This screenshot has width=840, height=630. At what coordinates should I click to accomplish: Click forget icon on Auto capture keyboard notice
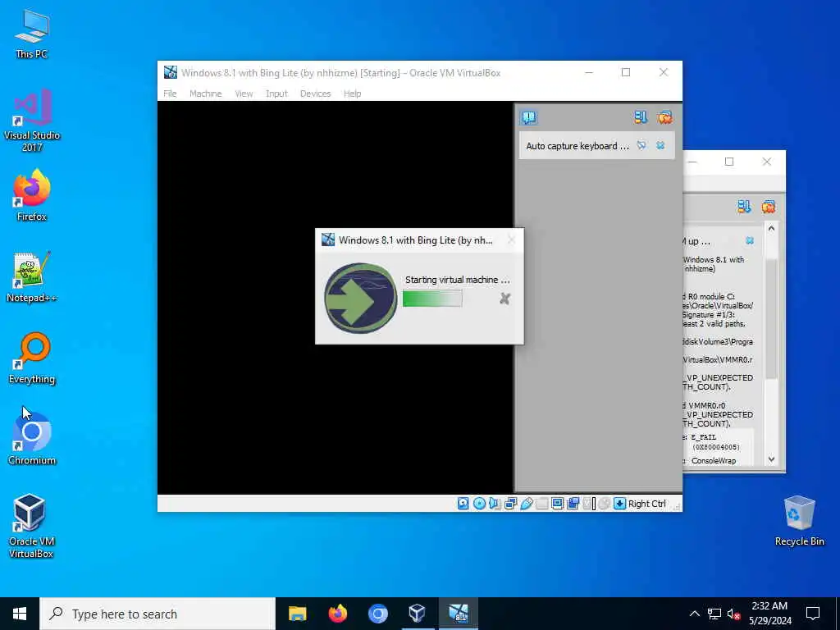641,145
